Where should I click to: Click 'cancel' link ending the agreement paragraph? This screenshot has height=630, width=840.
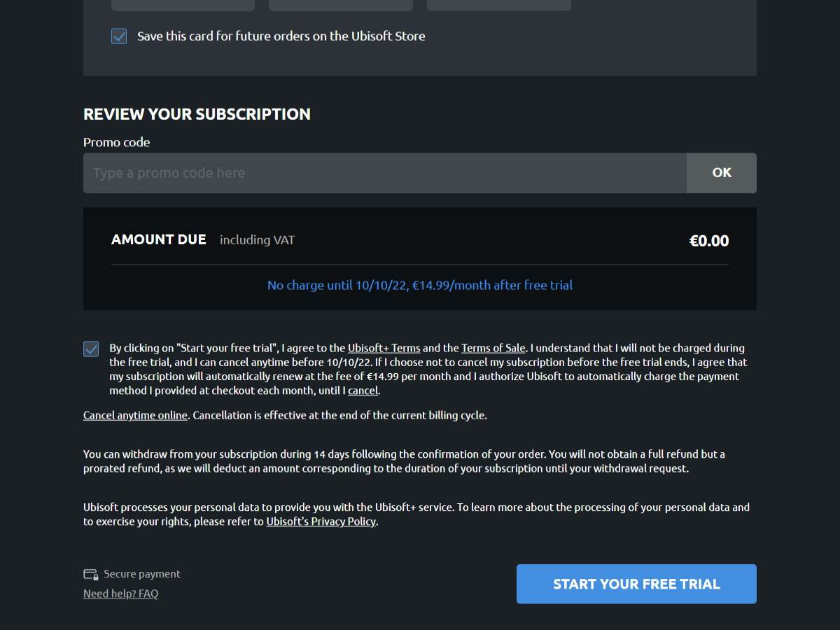[x=363, y=391]
